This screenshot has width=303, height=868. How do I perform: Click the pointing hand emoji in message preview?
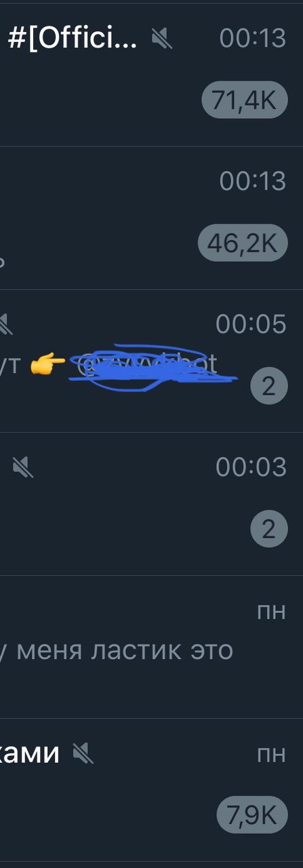[x=48, y=366]
